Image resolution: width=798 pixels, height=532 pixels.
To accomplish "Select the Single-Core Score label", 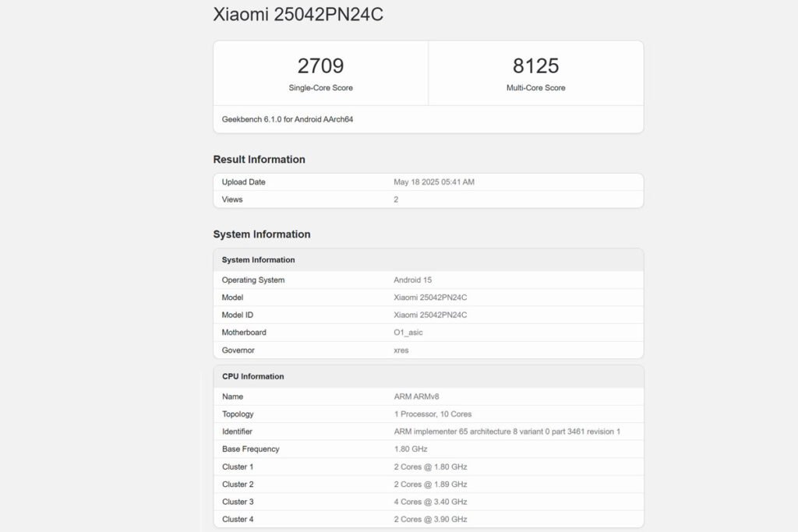I will (x=320, y=88).
